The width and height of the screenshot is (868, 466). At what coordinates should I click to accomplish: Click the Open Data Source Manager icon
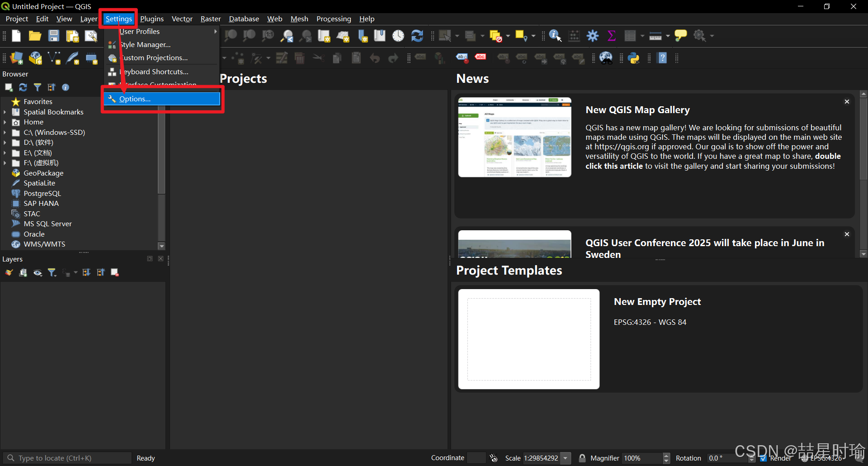click(17, 58)
